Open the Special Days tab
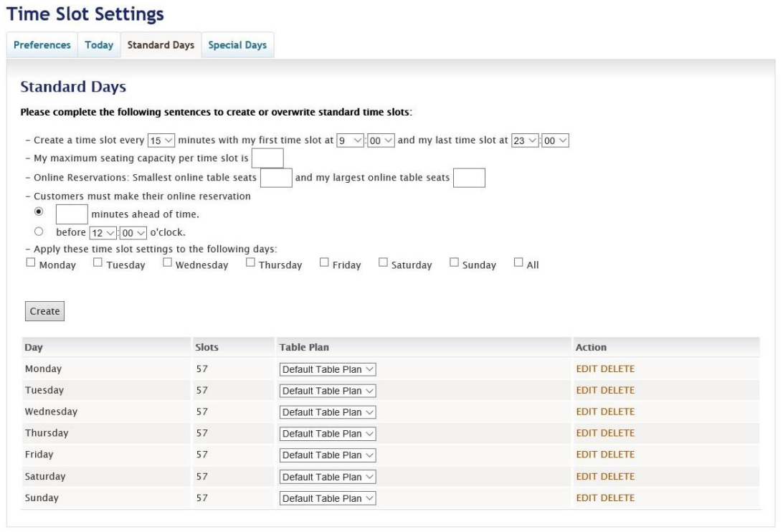 (237, 45)
